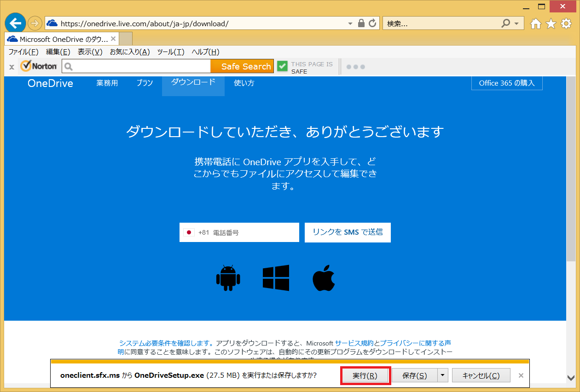Viewport: 580px width, 392px height.
Task: Click the Apple logo download icon
Action: pos(324,277)
